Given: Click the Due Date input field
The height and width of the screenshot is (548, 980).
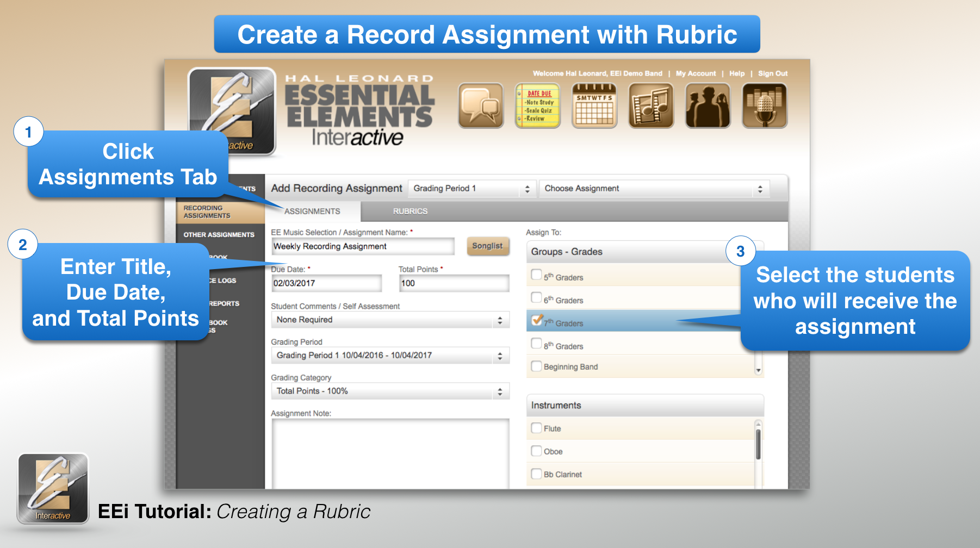Looking at the screenshot, I should (326, 283).
